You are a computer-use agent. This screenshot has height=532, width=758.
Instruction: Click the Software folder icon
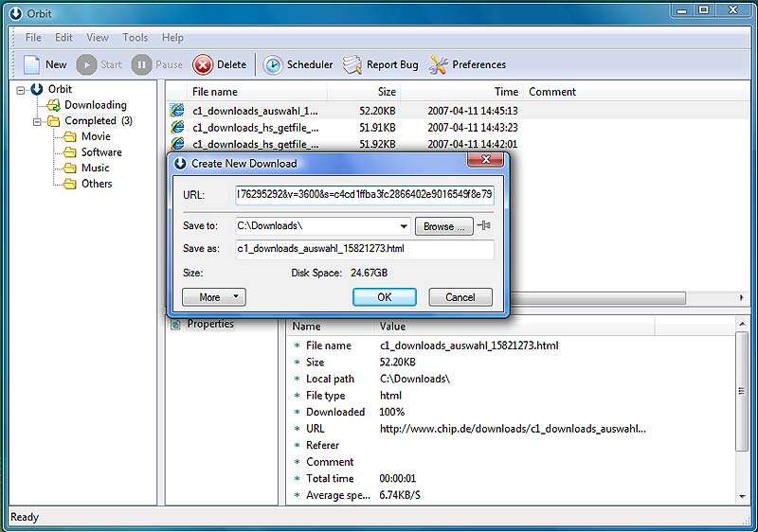[x=70, y=152]
